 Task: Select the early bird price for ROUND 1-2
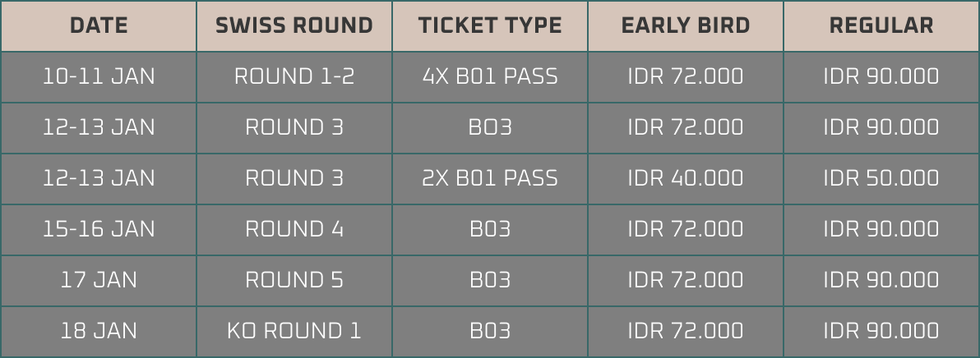[x=686, y=76]
